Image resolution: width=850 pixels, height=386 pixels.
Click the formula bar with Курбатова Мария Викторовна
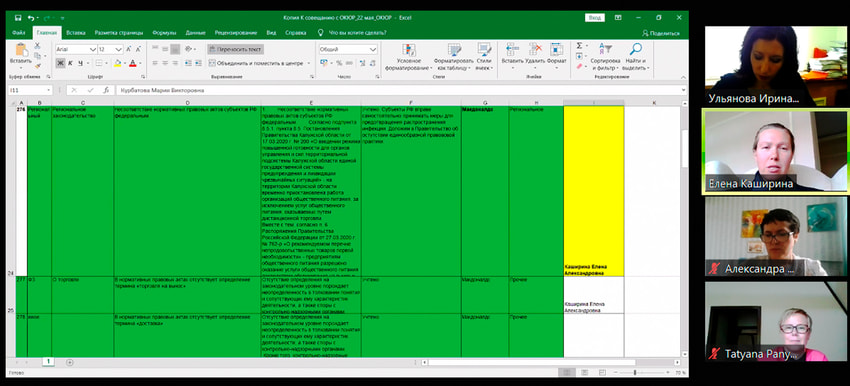(x=402, y=90)
